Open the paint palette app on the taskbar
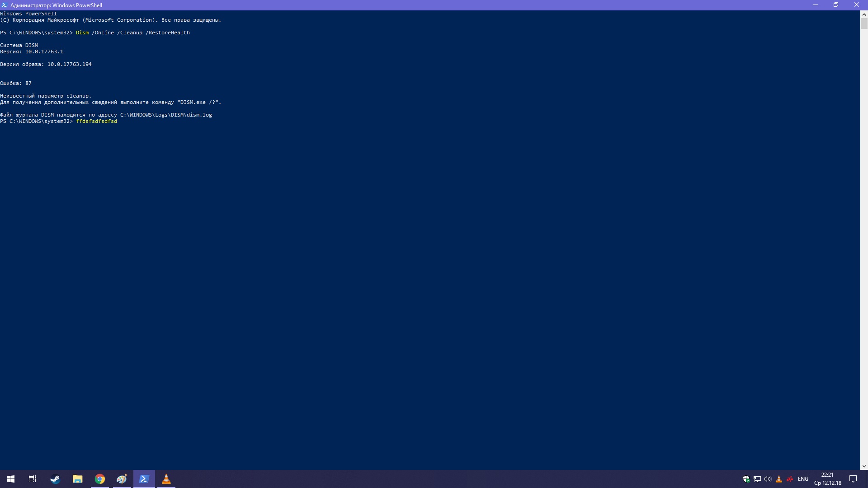Image resolution: width=868 pixels, height=488 pixels. 122,479
